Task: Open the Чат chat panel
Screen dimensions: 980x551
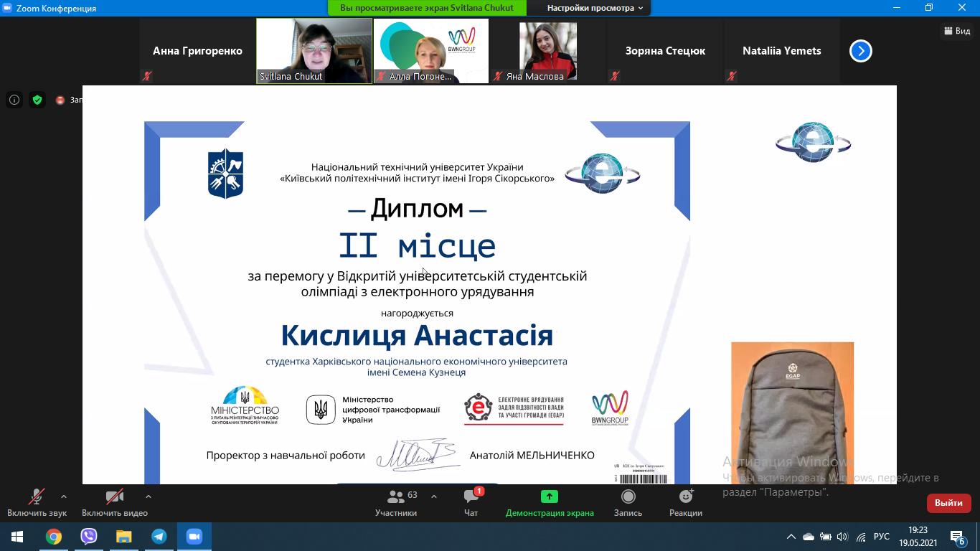Action: pos(471,503)
